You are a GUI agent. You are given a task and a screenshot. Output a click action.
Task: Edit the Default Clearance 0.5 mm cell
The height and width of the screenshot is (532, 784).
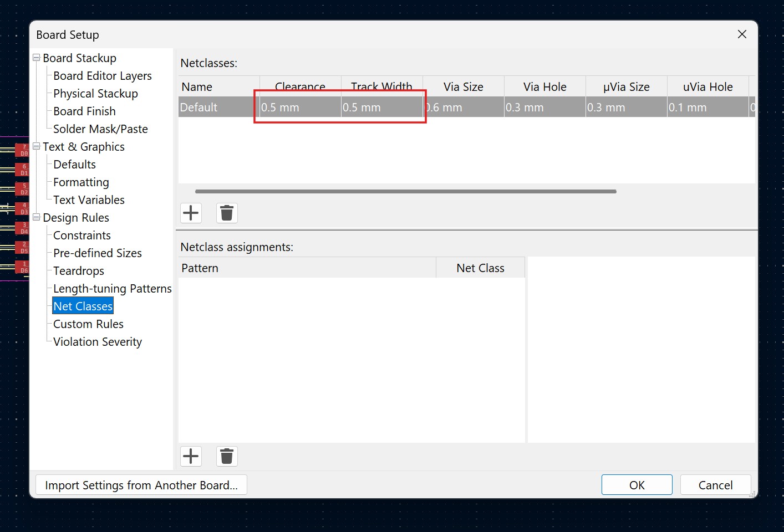click(301, 107)
